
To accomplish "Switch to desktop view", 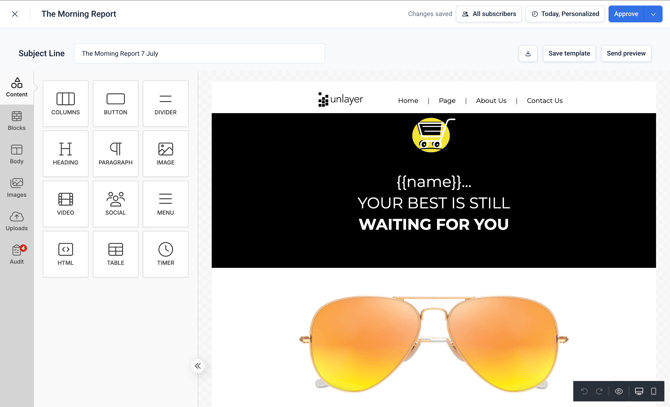I will click(639, 391).
